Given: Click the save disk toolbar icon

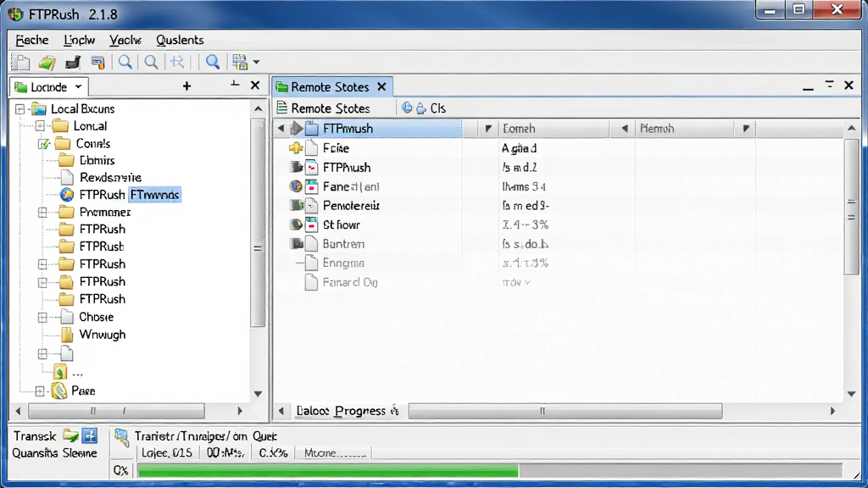Looking at the screenshot, I should [98, 62].
